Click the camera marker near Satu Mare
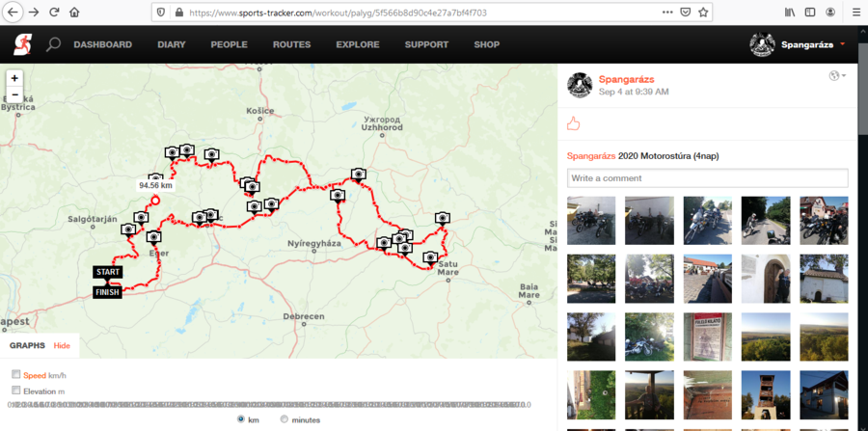The width and height of the screenshot is (868, 431). [x=430, y=257]
